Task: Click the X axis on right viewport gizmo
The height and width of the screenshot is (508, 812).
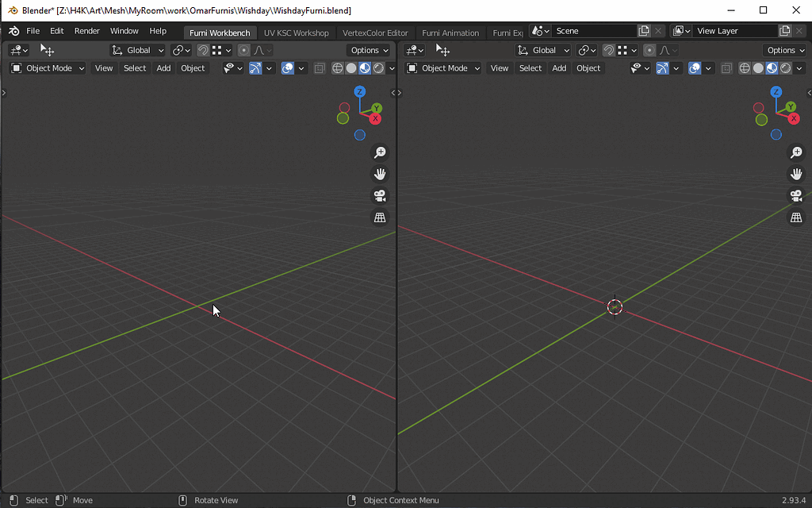Action: pos(793,119)
